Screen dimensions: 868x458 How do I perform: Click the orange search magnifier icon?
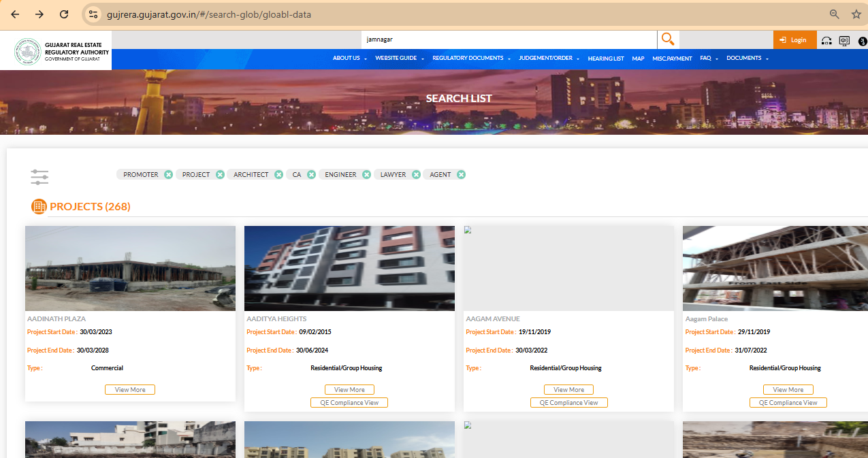pos(668,39)
